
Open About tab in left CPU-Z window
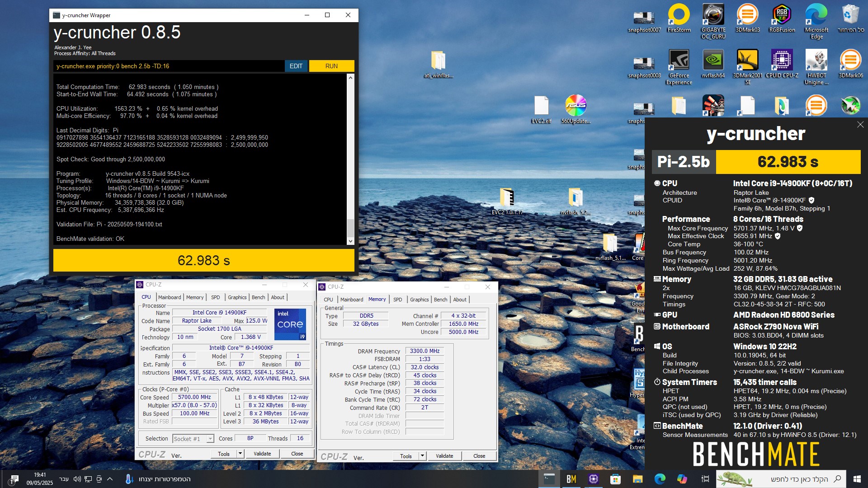(x=278, y=297)
